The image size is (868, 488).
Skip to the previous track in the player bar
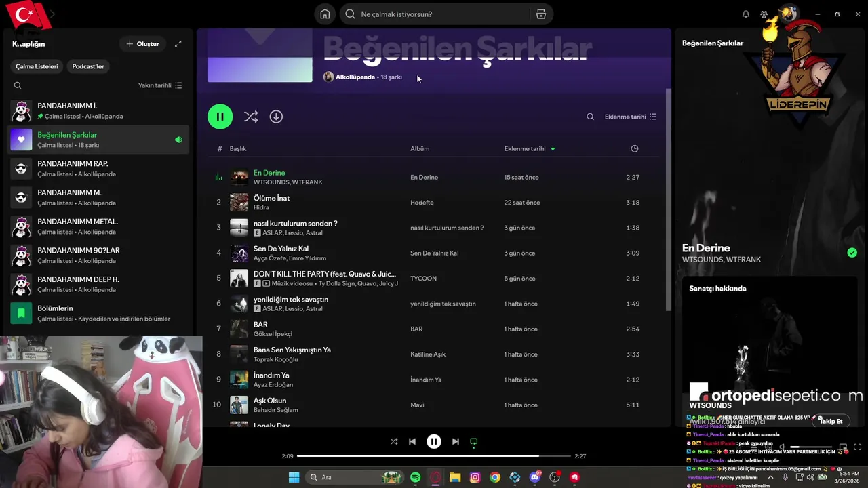[x=412, y=441]
